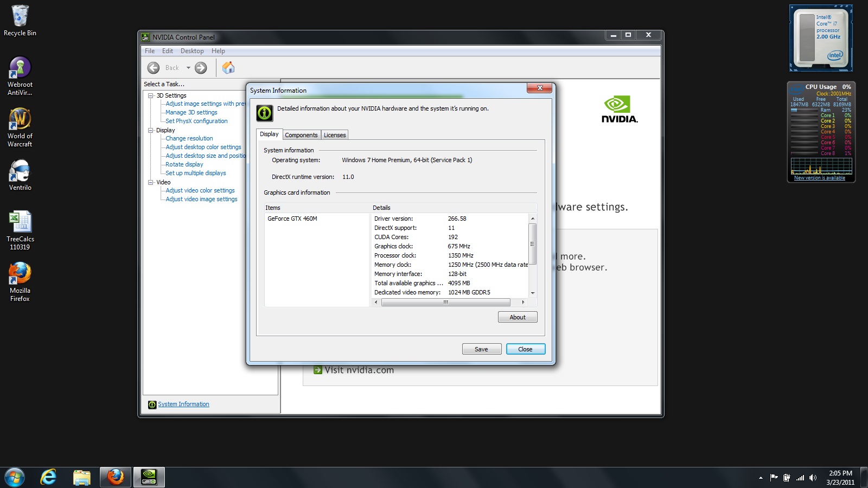Image resolution: width=868 pixels, height=488 pixels.
Task: Click details vertical scrollbar down arrow
Action: pos(533,293)
